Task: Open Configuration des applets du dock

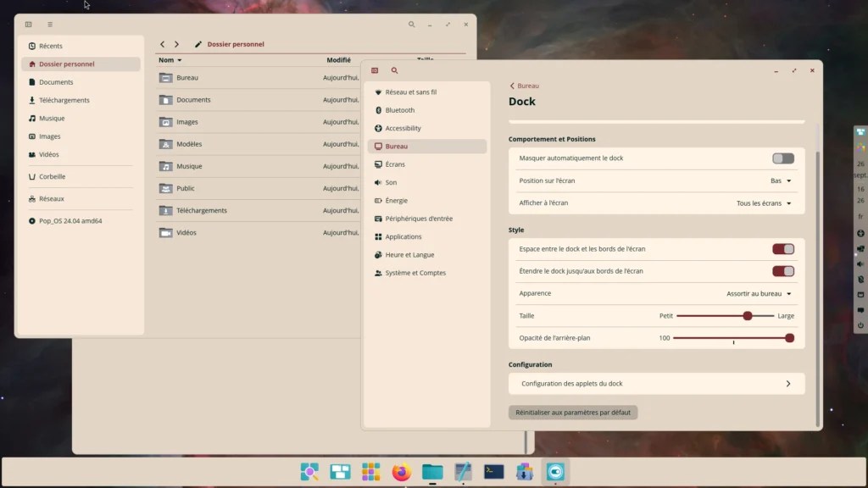Action: coord(657,384)
